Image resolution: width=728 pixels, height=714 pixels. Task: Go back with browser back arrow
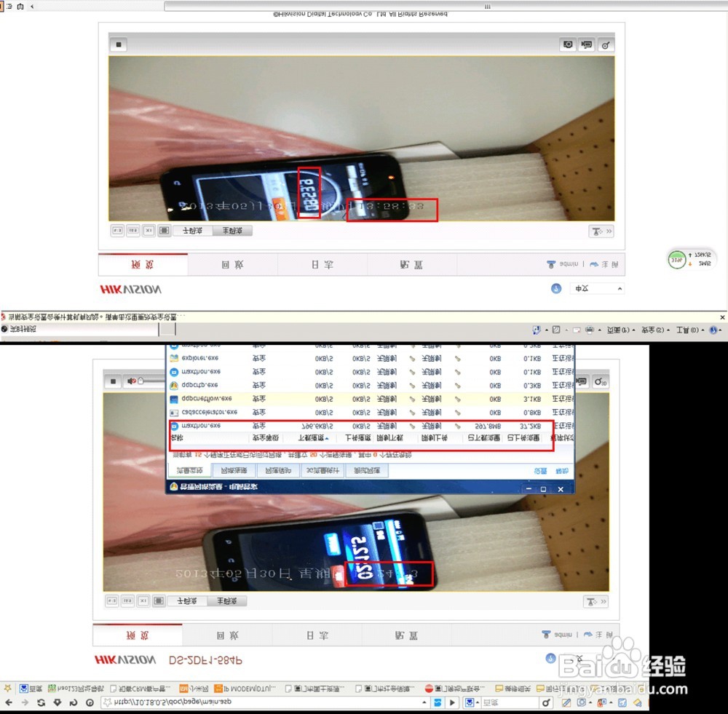click(x=8, y=703)
